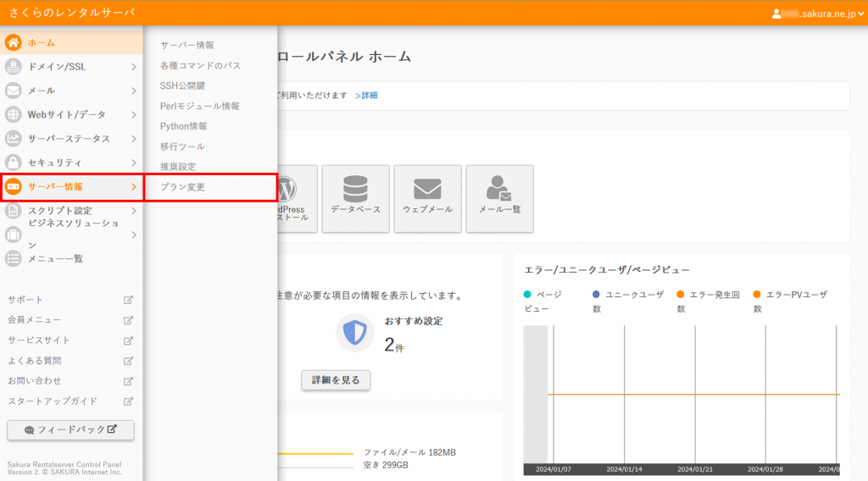Image resolution: width=868 pixels, height=481 pixels.
Task: Open the ウェブメール shortcut tile
Action: point(427,198)
